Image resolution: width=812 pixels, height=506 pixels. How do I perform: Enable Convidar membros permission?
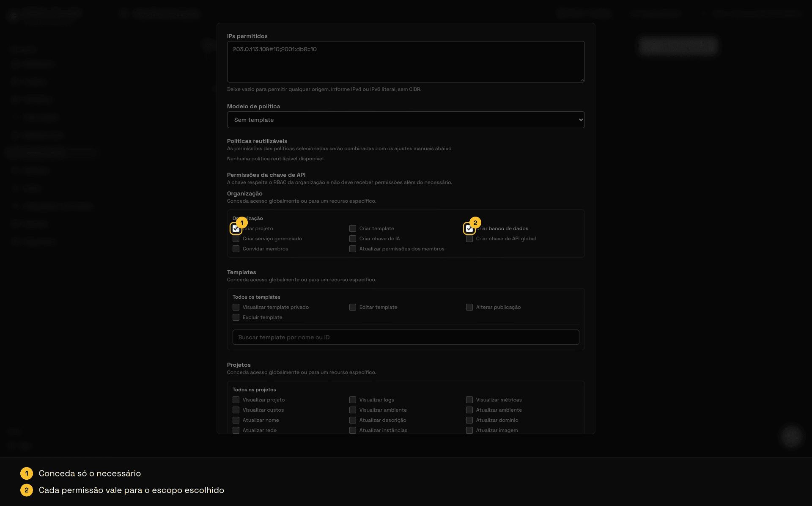tap(236, 249)
